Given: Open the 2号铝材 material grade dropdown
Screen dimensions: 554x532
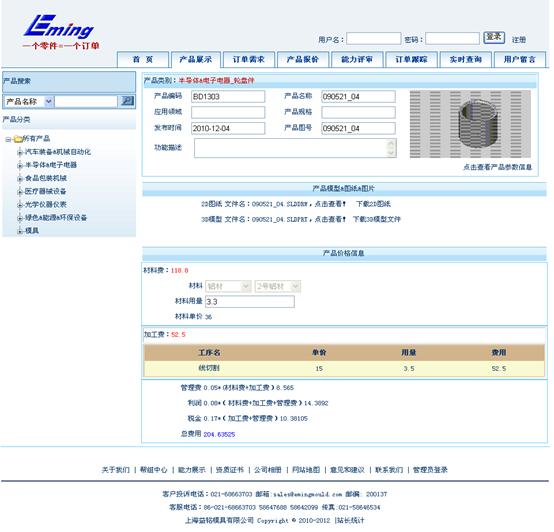Looking at the screenshot, I should [x=278, y=286].
